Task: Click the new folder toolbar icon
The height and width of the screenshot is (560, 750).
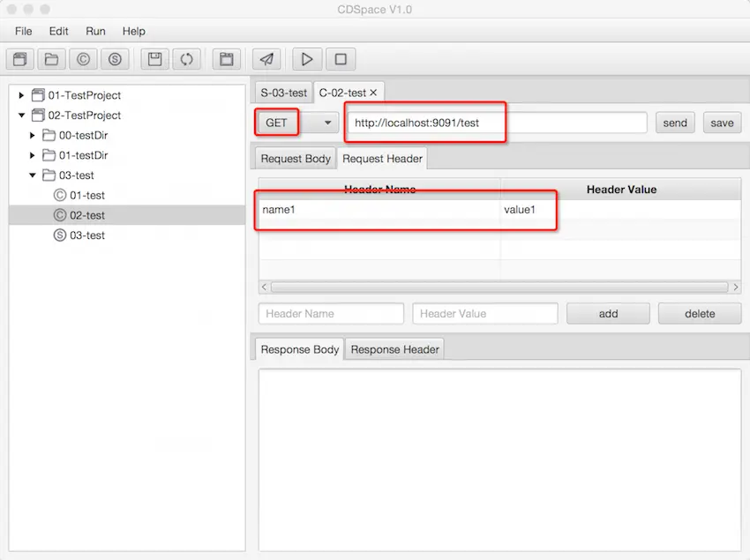Action: (52, 59)
